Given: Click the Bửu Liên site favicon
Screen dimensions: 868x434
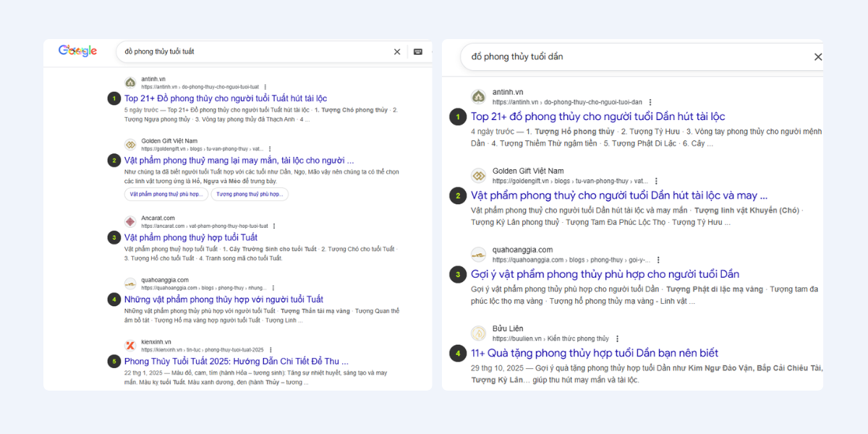Looking at the screenshot, I should click(x=478, y=333).
